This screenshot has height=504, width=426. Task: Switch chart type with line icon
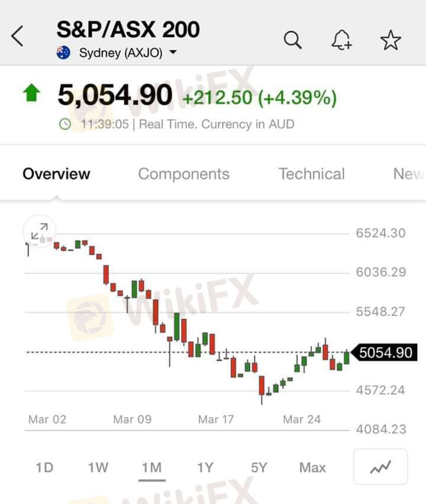click(x=380, y=467)
